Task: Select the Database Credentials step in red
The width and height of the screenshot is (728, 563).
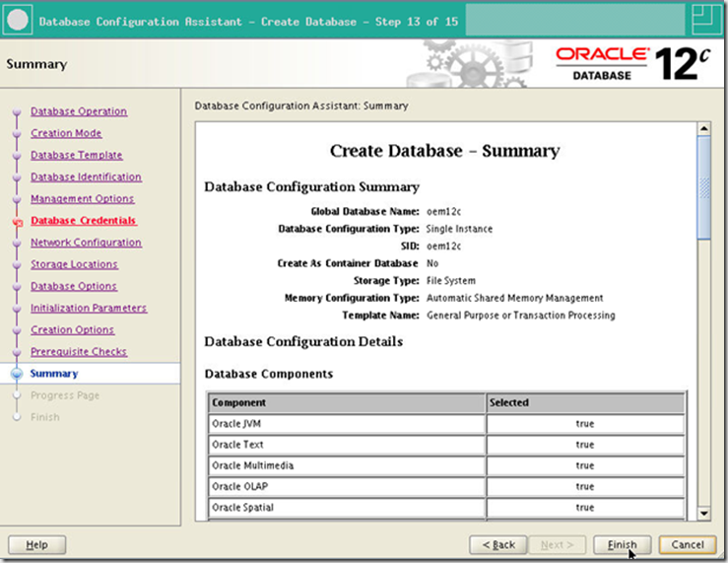Action: click(x=83, y=221)
